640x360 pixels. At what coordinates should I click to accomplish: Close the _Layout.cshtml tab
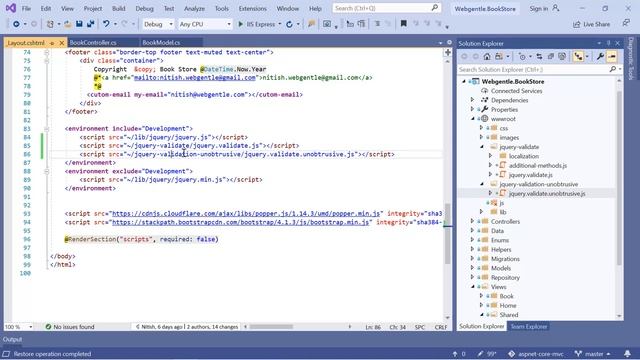[62, 43]
